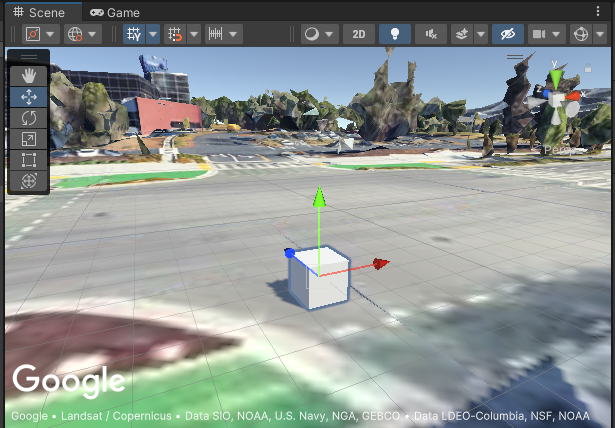
Task: Toggle scene audio mute button
Action: click(431, 34)
